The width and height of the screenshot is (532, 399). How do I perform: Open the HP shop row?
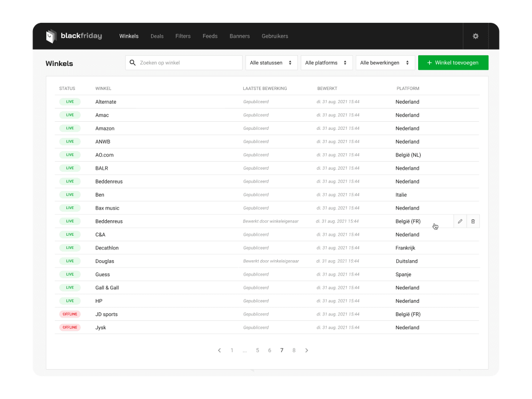click(x=267, y=301)
